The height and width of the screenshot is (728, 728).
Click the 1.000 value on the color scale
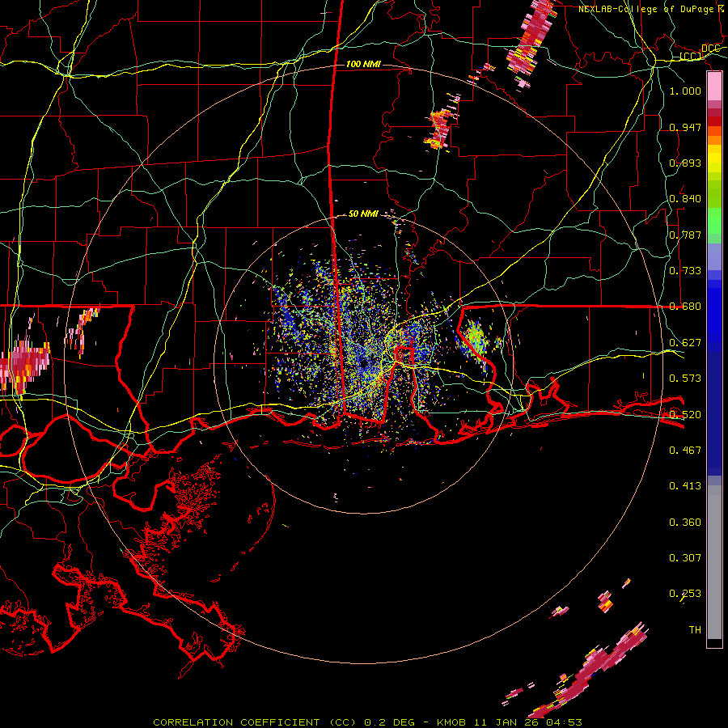point(685,91)
